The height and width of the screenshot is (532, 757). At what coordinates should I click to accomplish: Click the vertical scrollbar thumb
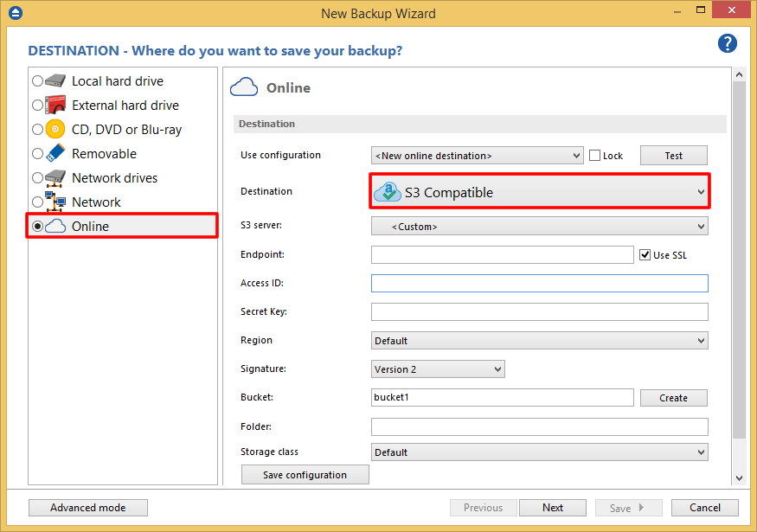click(739, 260)
